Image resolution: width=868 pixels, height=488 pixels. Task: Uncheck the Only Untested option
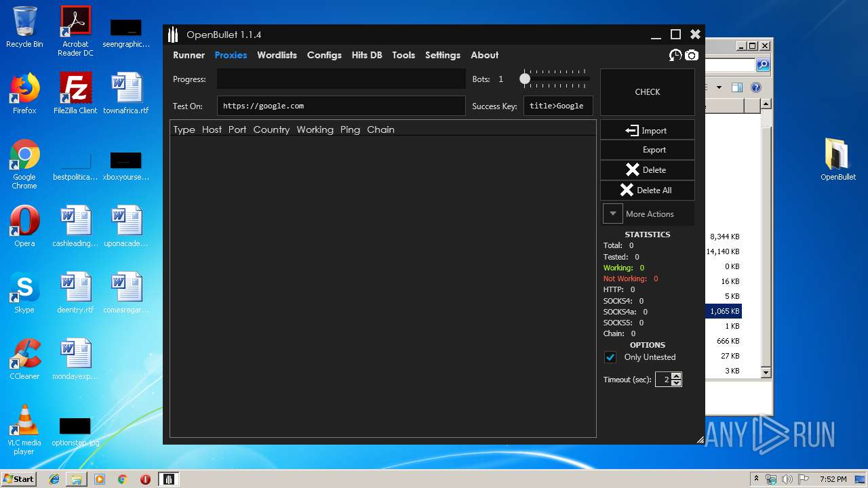pyautogui.click(x=610, y=357)
